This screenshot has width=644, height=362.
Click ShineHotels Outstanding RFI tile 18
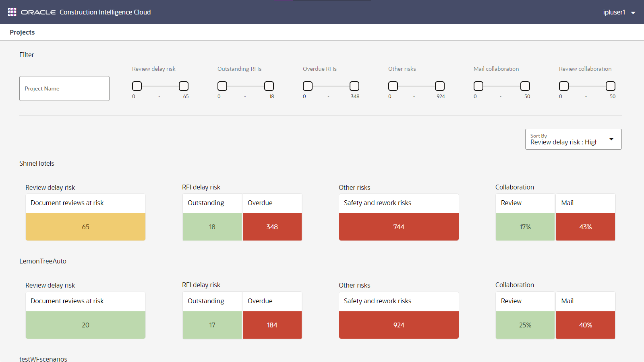point(212,227)
